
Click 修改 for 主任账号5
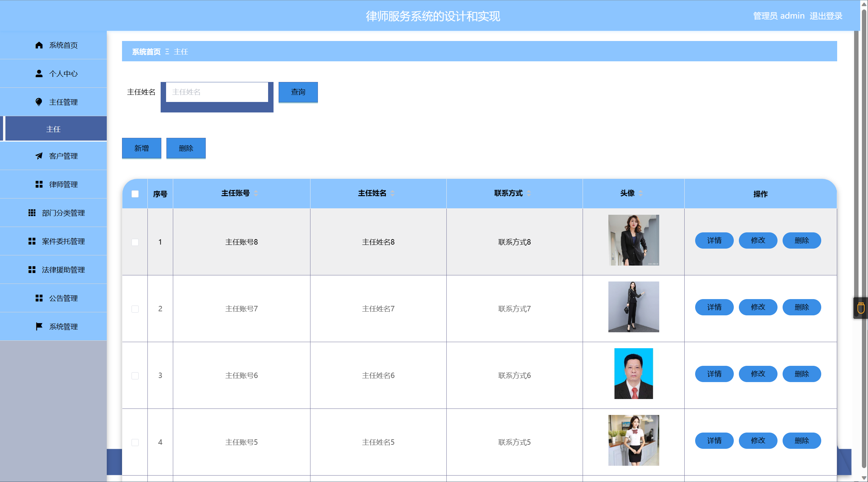[x=758, y=441]
